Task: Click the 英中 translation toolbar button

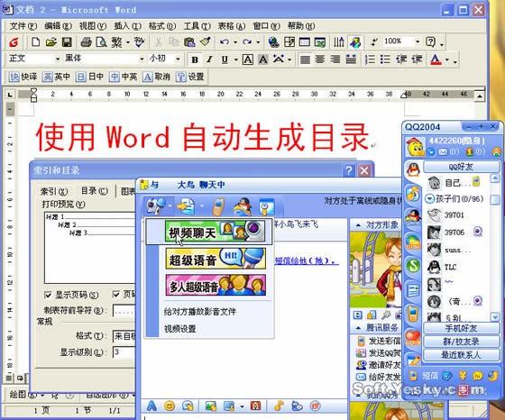Action: click(x=56, y=77)
